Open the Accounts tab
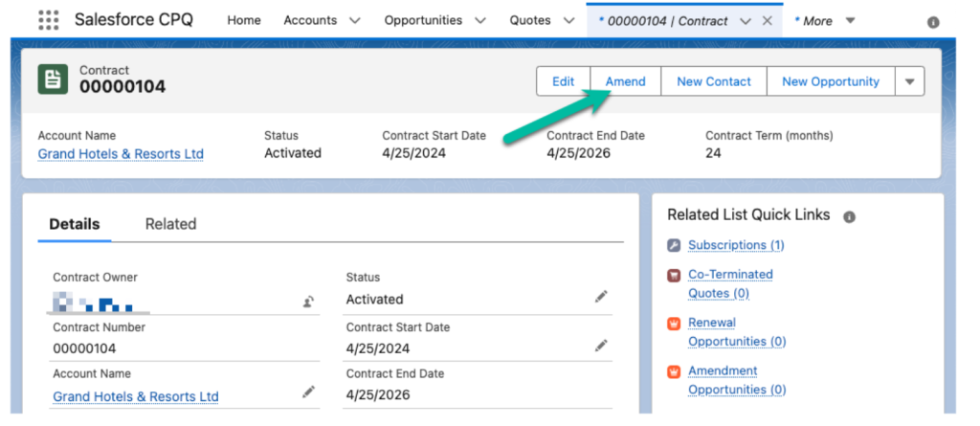This screenshot has width=980, height=426. click(x=310, y=21)
